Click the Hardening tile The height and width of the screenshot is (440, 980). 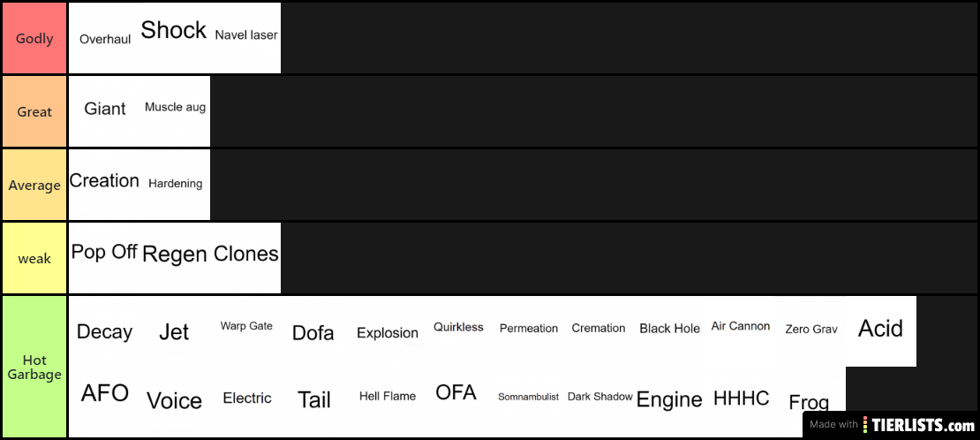click(175, 185)
